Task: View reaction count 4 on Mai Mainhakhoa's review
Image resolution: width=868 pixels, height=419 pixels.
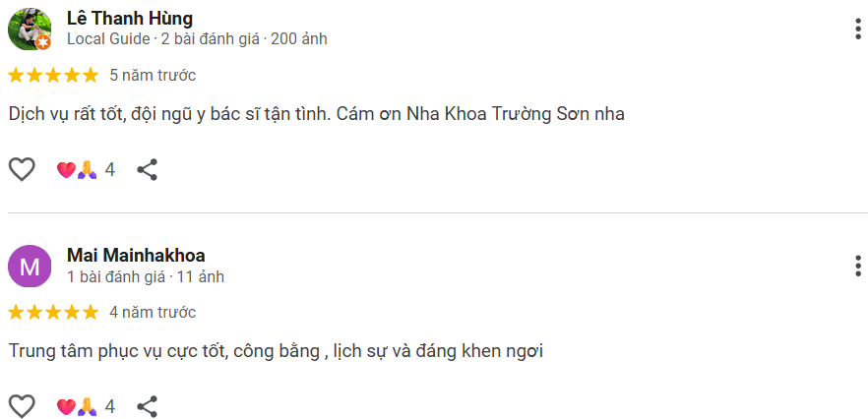Action: click(110, 406)
